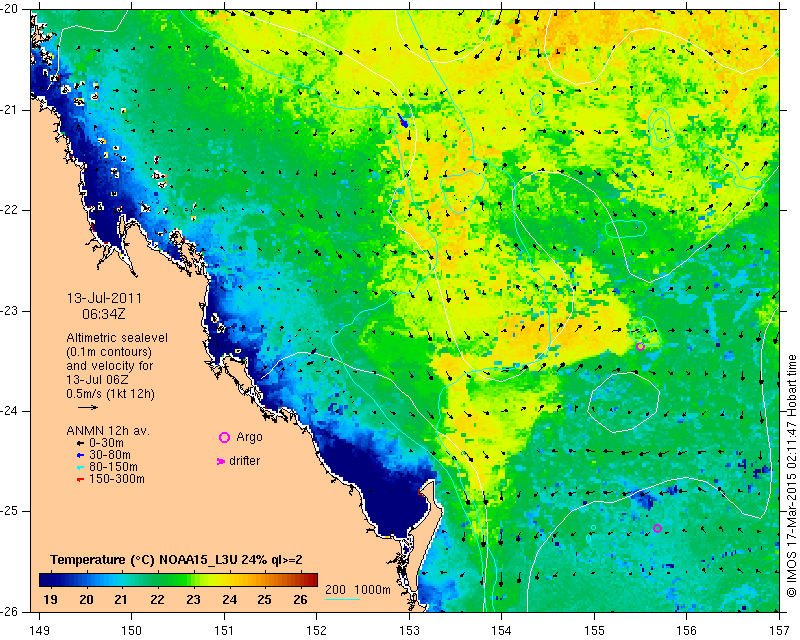Click the '150-300m' depth label
Image resolution: width=800 pixels, height=640 pixels.
(117, 479)
